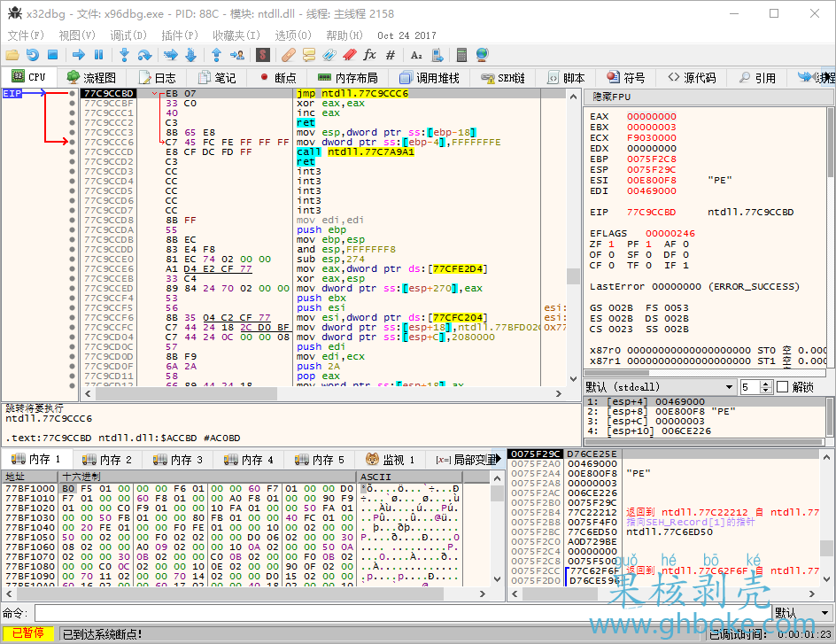Open the Scylla plugin icon

263,55
